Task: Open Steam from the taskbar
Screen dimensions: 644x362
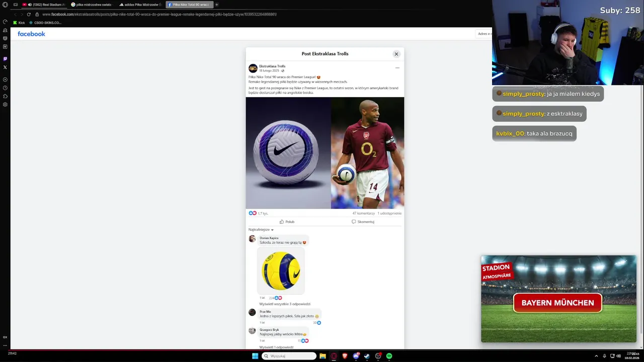Action: pos(367,356)
